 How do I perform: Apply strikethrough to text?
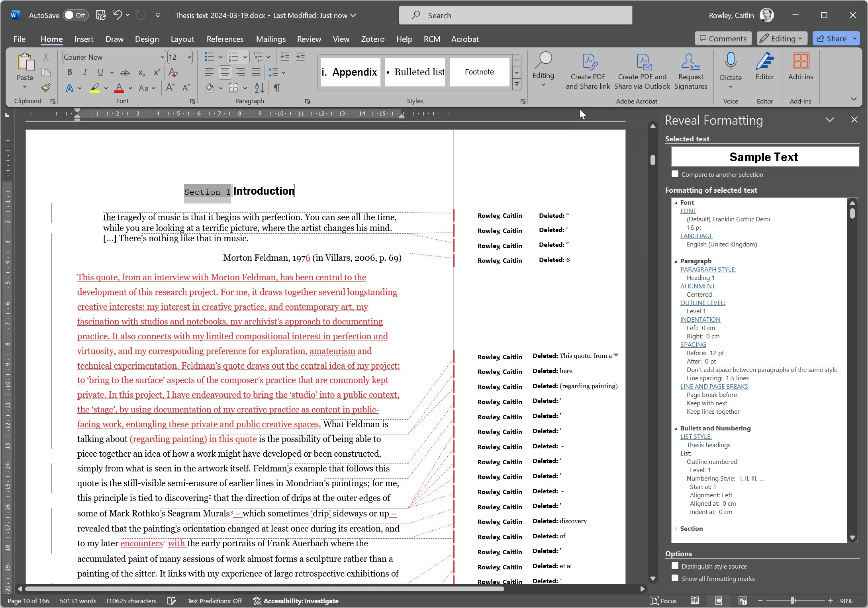(x=125, y=72)
